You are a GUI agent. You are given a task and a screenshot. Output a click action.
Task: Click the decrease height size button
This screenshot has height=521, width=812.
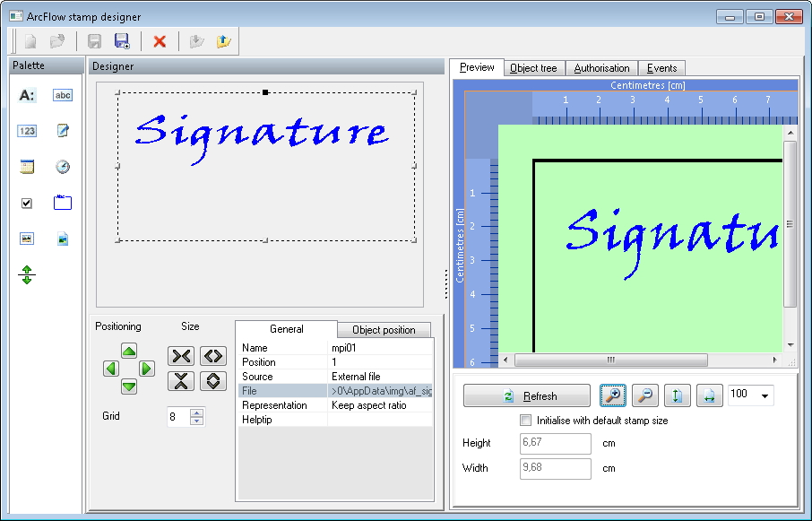pos(181,381)
